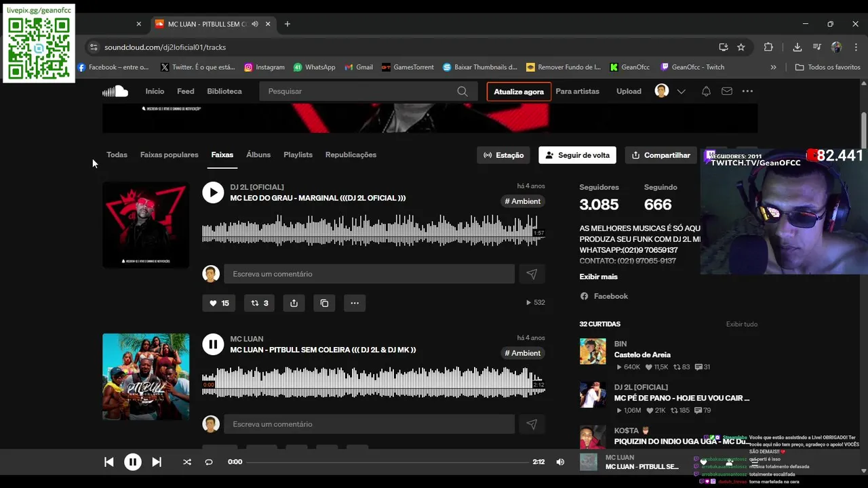Click Exibir tudo for curtidas
This screenshot has width=868, height=488.
742,324
